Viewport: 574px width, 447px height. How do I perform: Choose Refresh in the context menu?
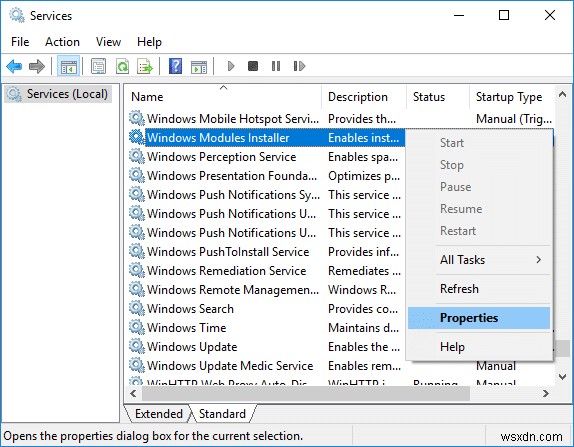pyautogui.click(x=479, y=289)
